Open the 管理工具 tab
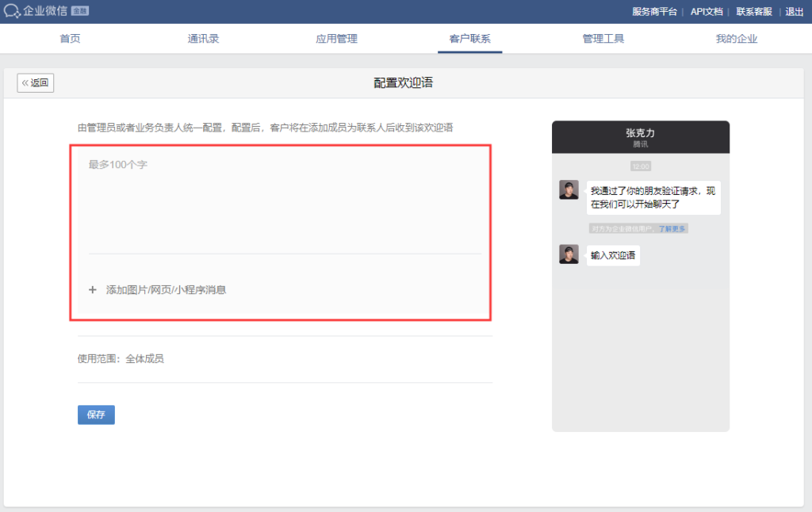 point(603,38)
